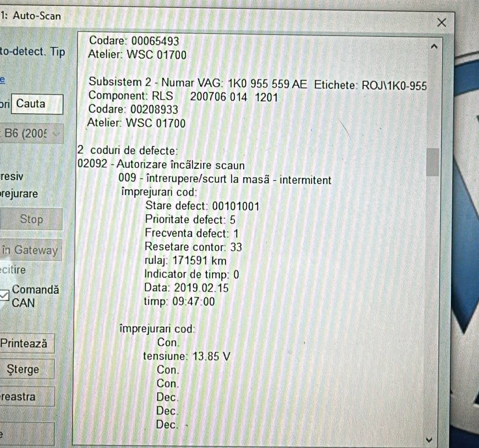Image resolution: width=479 pixels, height=448 pixels.
Task: Click the tensiune: 13.85 V reading
Action: (x=186, y=356)
